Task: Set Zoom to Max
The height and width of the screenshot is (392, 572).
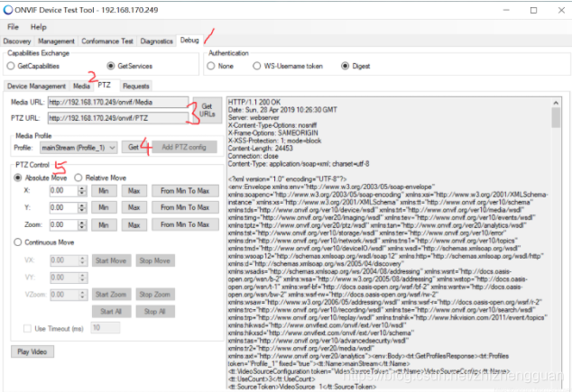Action: (x=134, y=224)
